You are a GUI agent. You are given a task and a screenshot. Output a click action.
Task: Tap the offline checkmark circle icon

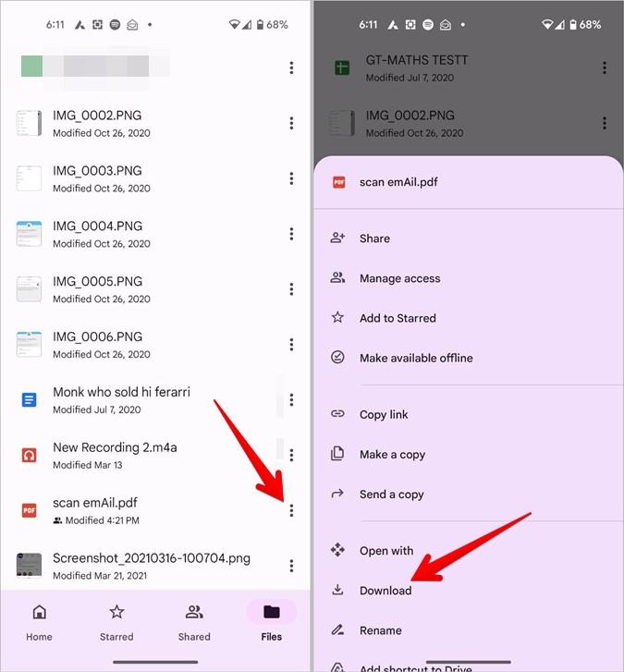coord(337,357)
